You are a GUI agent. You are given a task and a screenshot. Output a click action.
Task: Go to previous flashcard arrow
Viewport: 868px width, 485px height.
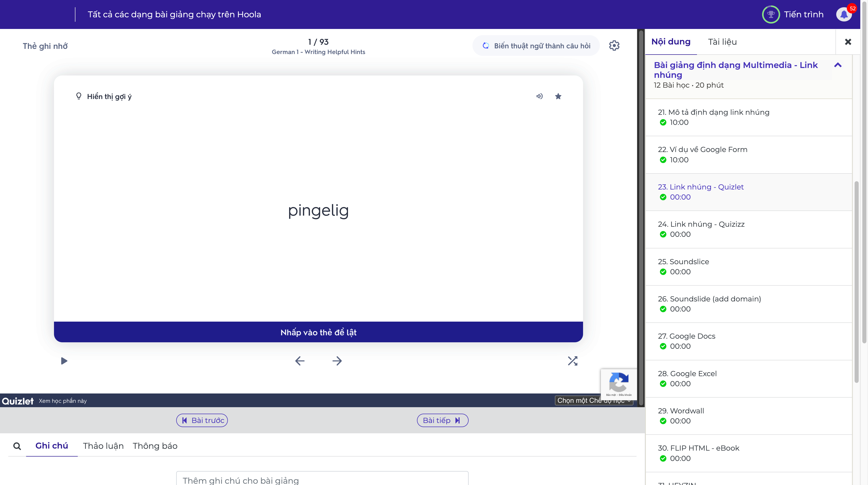pyautogui.click(x=300, y=361)
